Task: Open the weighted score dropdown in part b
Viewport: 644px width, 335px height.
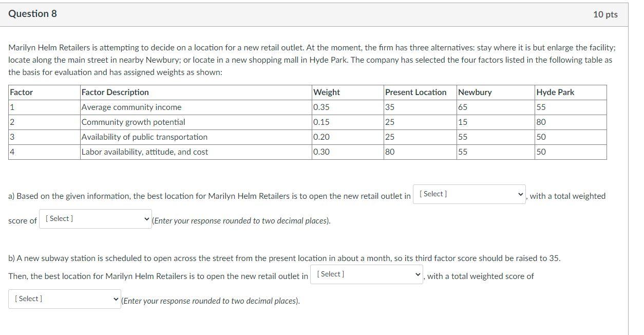Action: pyautogui.click(x=64, y=298)
